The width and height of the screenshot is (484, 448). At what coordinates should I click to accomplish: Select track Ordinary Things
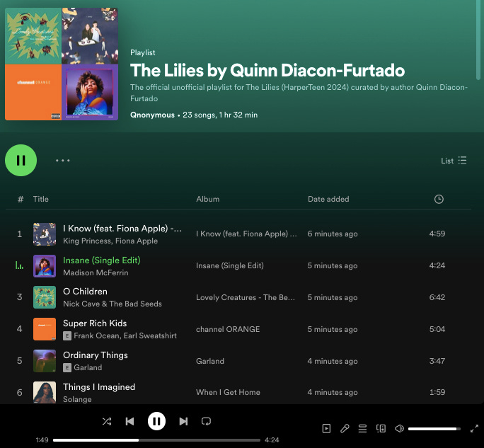[96, 355]
